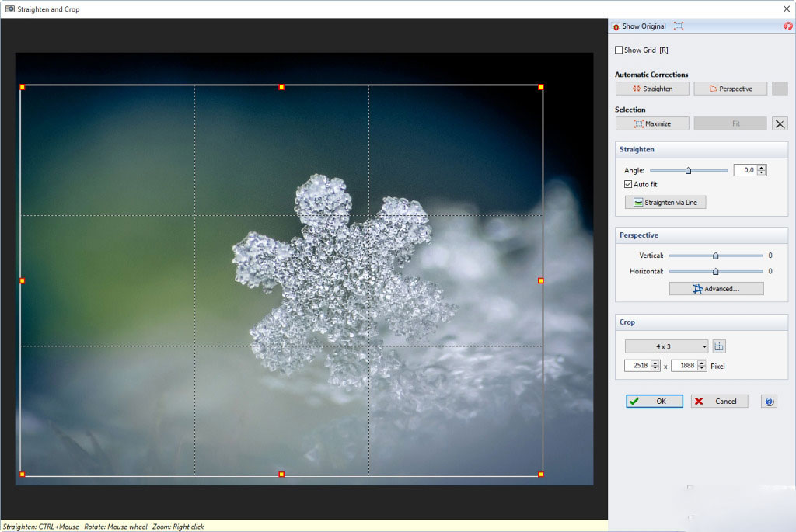
Task: Click the red reset arrow icon
Action: click(x=787, y=26)
